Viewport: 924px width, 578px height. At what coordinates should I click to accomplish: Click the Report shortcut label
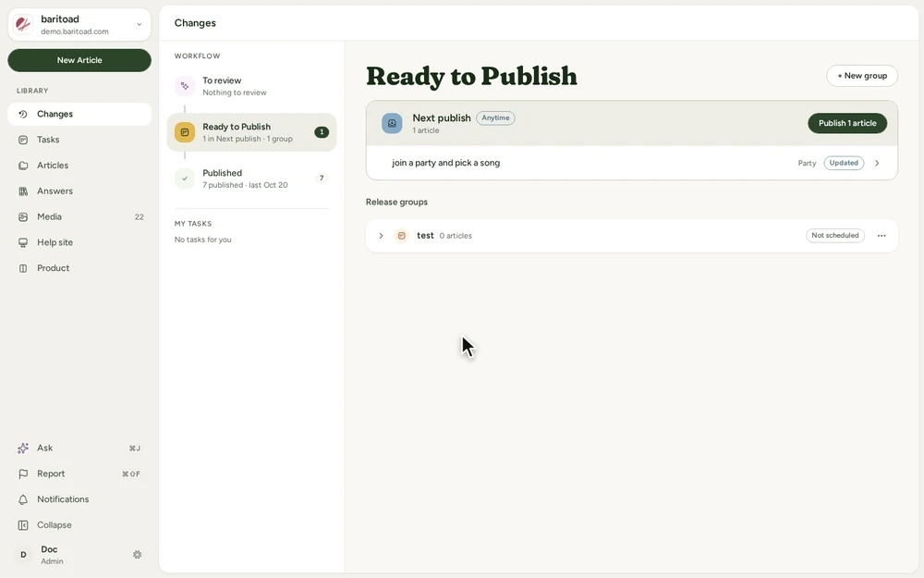point(131,474)
